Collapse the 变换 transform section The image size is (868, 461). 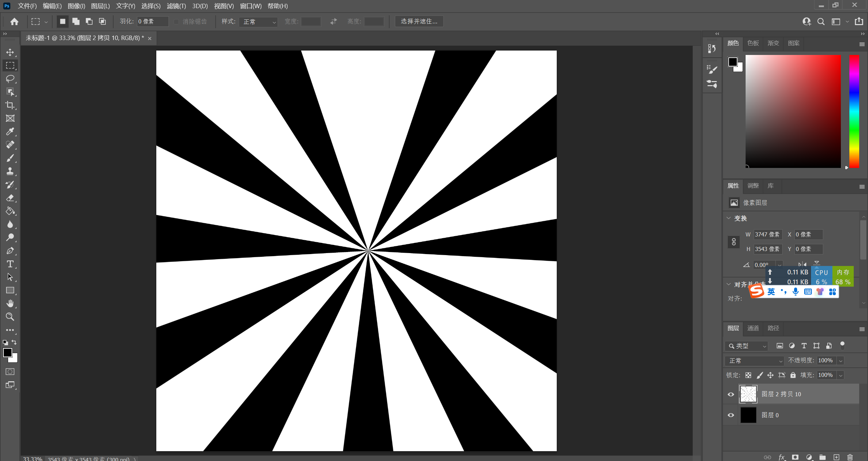pos(729,218)
